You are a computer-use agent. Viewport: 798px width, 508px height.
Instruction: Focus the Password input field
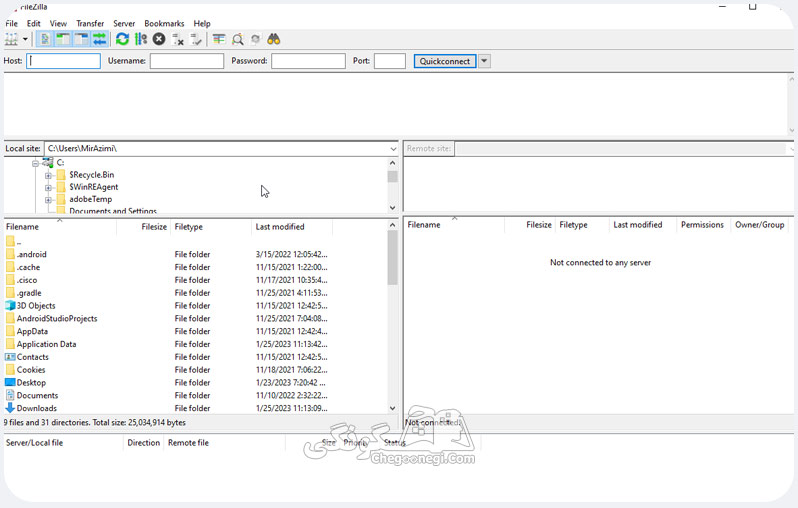308,61
